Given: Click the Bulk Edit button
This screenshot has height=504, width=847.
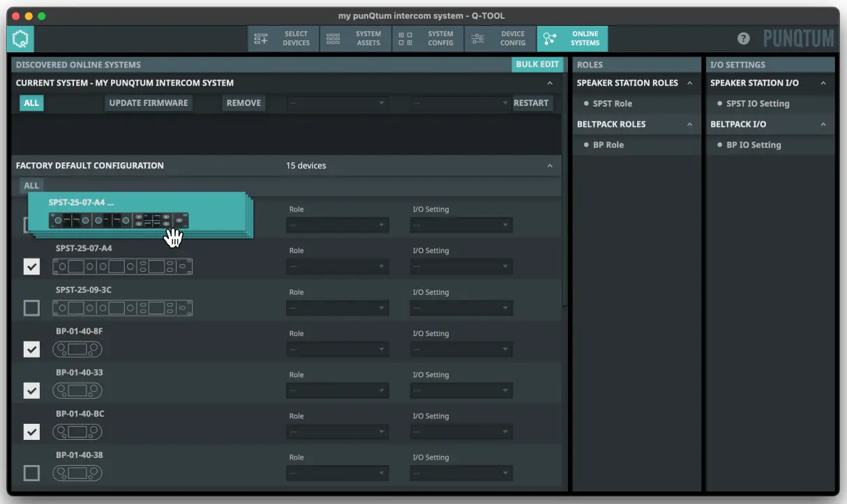Looking at the screenshot, I should pos(537,64).
